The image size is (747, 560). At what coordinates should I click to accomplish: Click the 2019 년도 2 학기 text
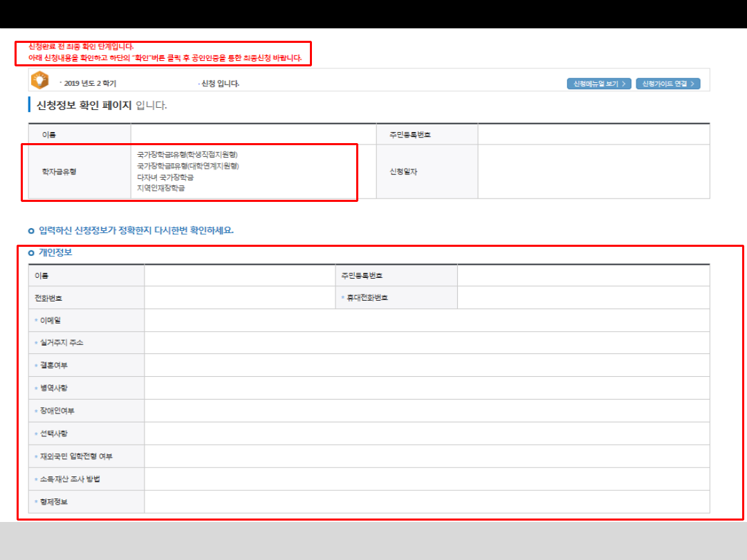[90, 84]
